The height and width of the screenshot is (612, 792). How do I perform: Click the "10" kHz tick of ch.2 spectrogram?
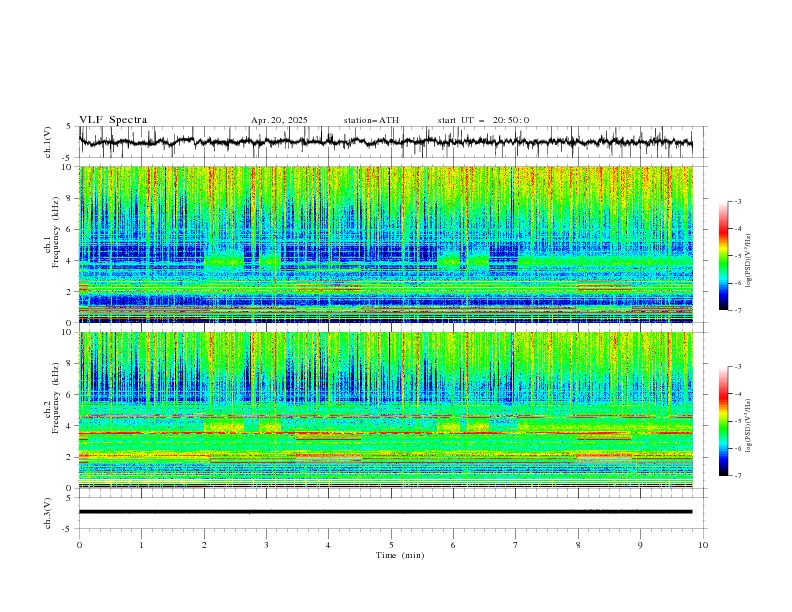click(x=68, y=332)
